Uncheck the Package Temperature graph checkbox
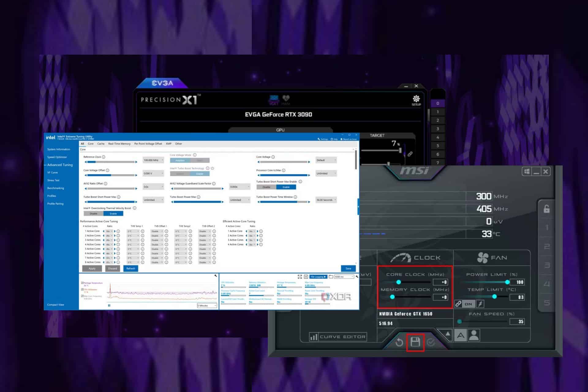This screenshot has height=392, width=588. [x=82, y=283]
